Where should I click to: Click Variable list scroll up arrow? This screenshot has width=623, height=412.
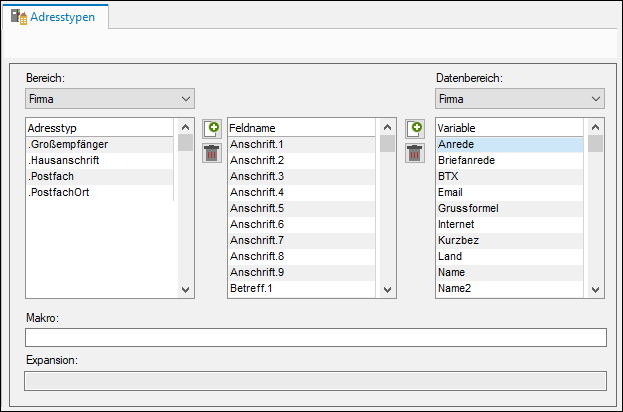tap(595, 127)
